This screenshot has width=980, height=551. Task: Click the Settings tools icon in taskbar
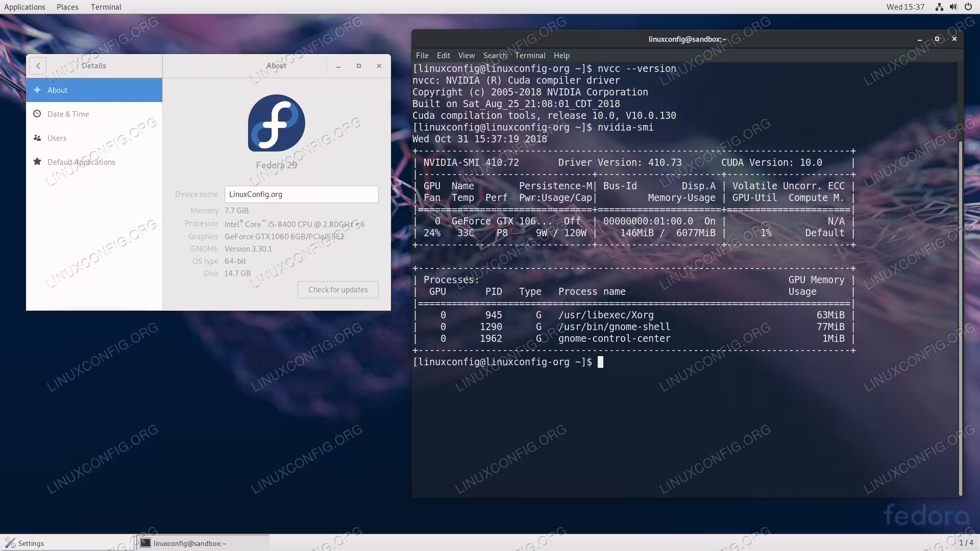tap(10, 543)
